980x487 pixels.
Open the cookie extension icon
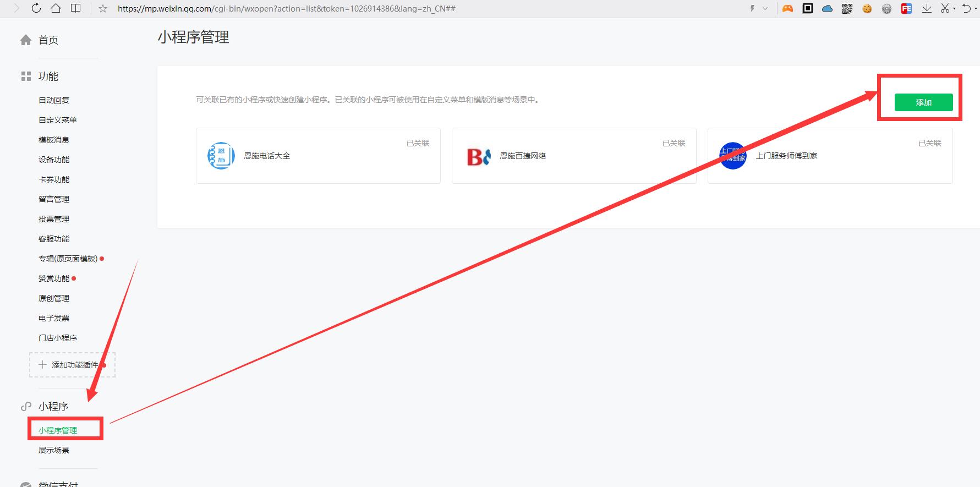tap(867, 8)
